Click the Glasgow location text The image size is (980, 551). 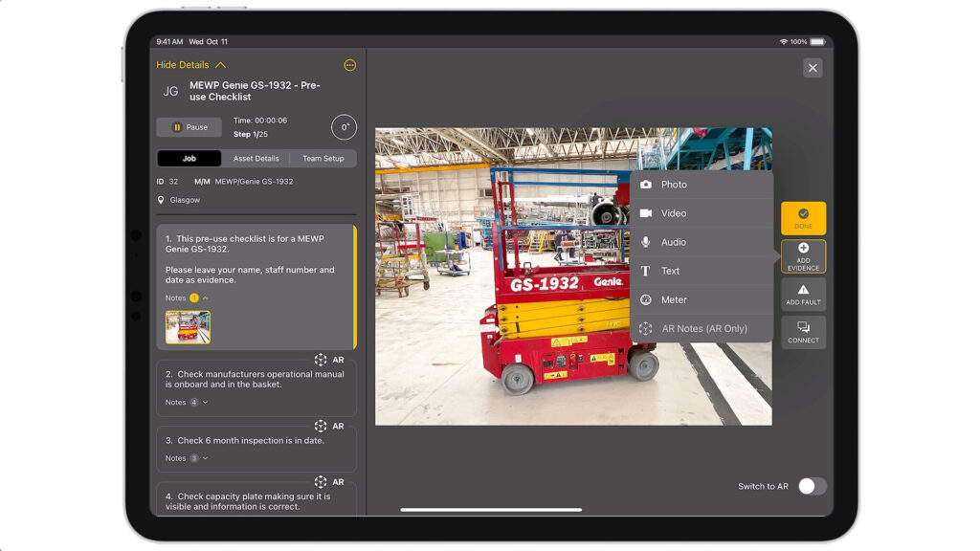[185, 200]
